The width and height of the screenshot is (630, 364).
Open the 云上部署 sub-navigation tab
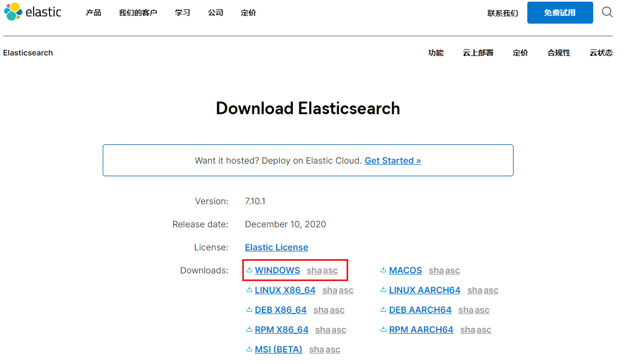pyautogui.click(x=478, y=53)
